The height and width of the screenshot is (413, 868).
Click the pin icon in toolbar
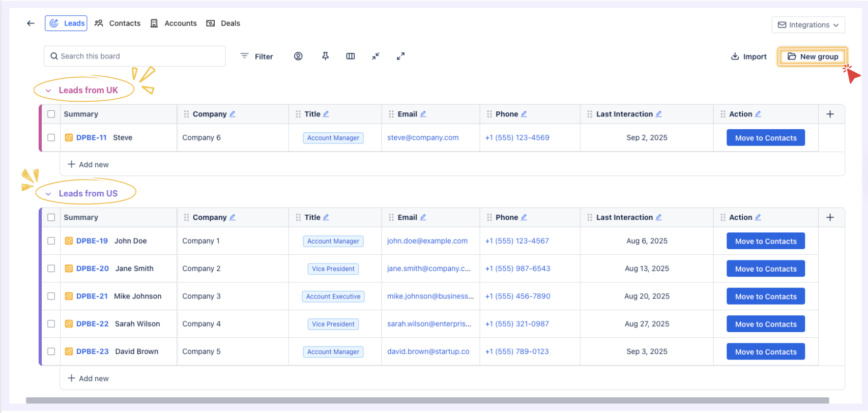[x=325, y=56]
